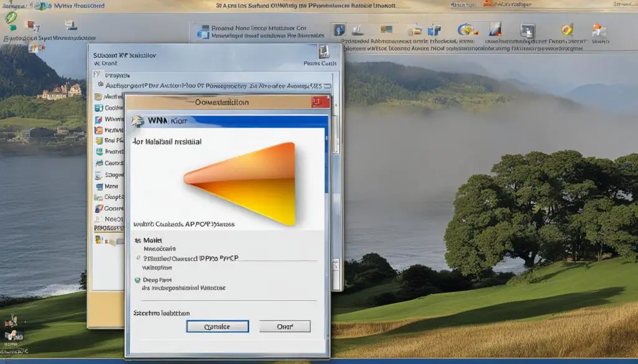Select the 'Codhi' list item icon
The width and height of the screenshot is (638, 364).
(x=98, y=108)
